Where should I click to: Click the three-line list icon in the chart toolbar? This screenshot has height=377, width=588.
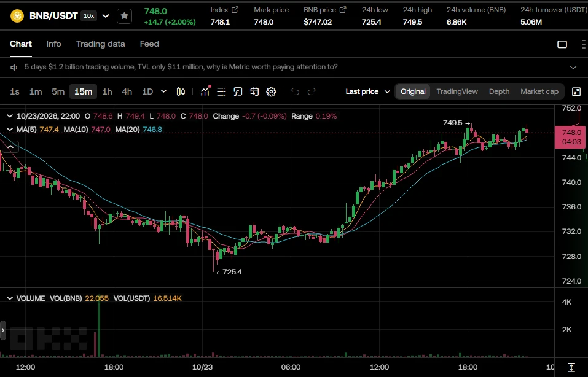tap(221, 92)
